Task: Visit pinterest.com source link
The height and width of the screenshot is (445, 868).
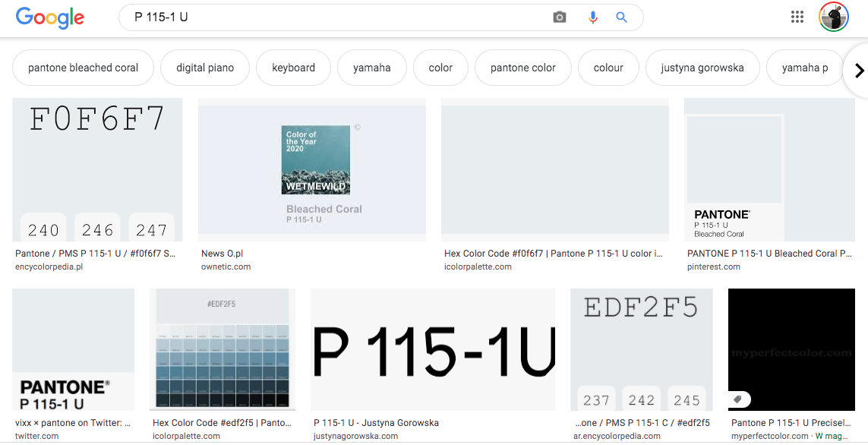Action: 714,267
